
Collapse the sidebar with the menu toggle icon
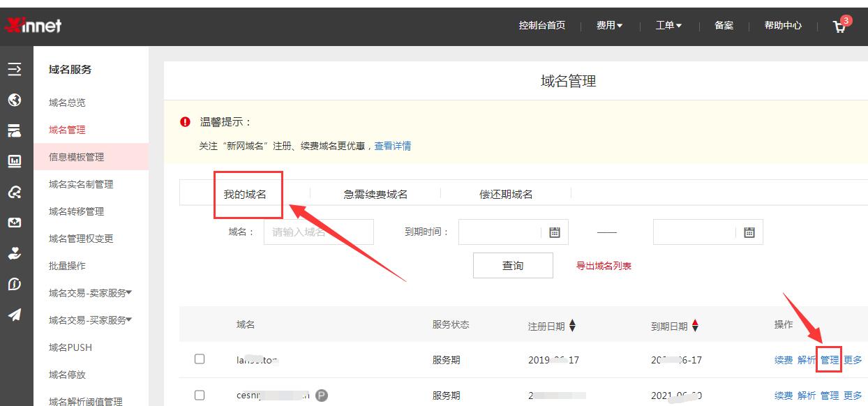coord(15,69)
